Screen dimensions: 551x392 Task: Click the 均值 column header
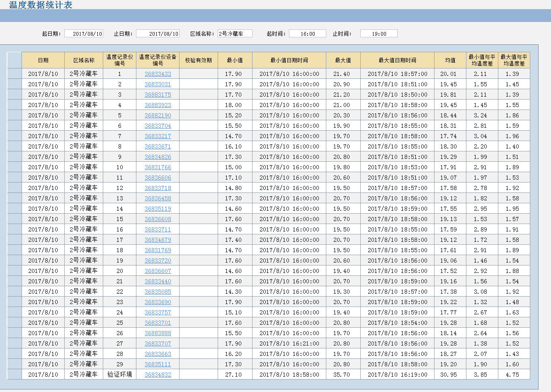[450, 60]
